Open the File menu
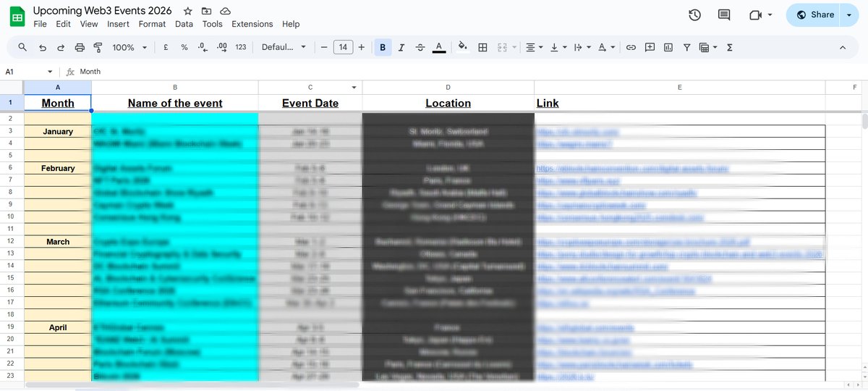The image size is (868, 391). (x=41, y=24)
